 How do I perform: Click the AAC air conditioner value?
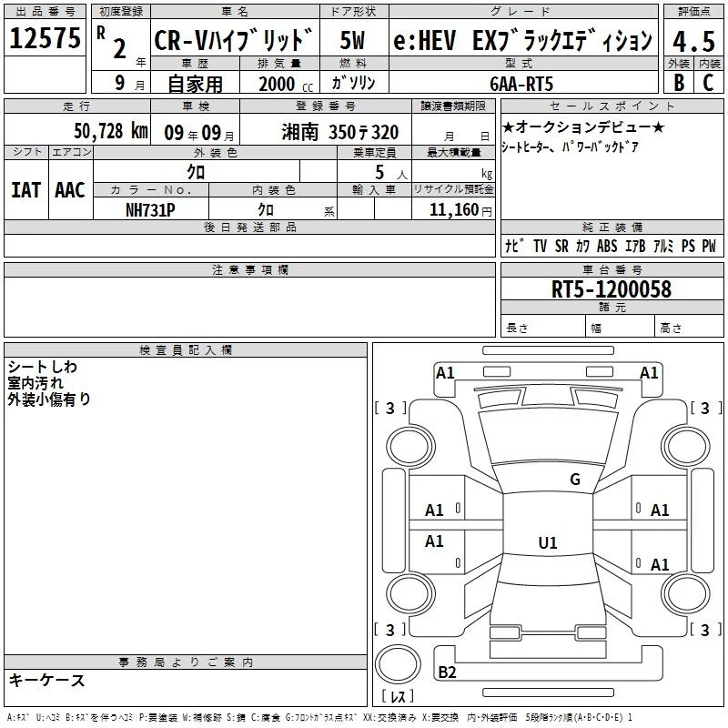tap(70, 189)
